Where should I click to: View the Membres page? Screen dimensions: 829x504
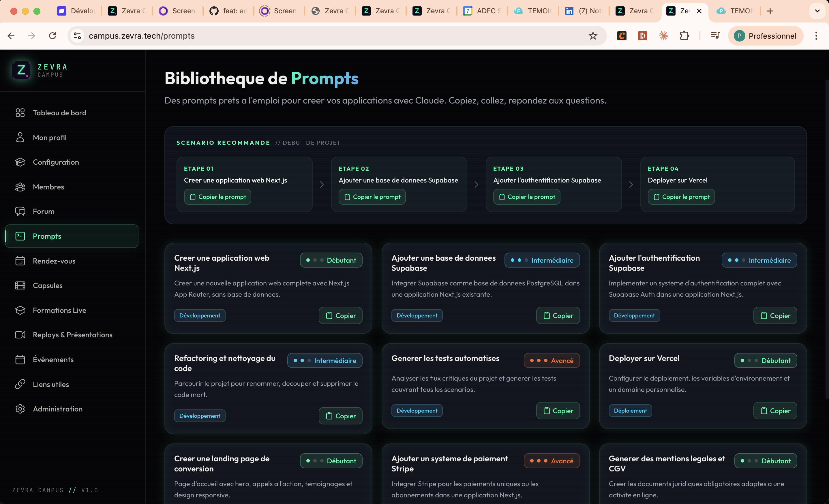[48, 187]
